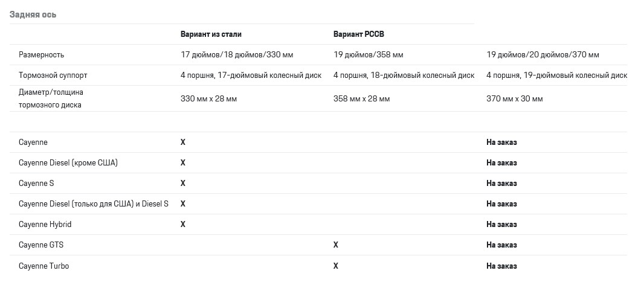The height and width of the screenshot is (285, 644).
Task: Select the "Cayenne Turbo" model row label
Action: tap(43, 266)
